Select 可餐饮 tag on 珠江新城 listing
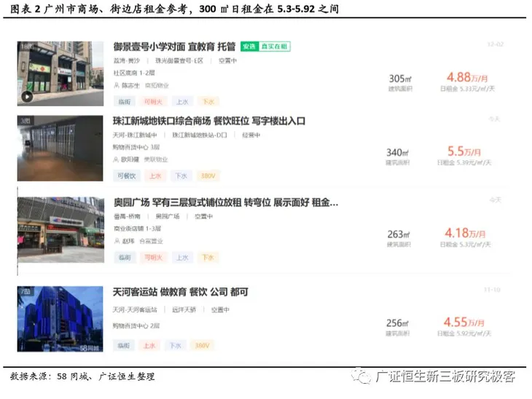The image size is (532, 399). pyautogui.click(x=126, y=175)
